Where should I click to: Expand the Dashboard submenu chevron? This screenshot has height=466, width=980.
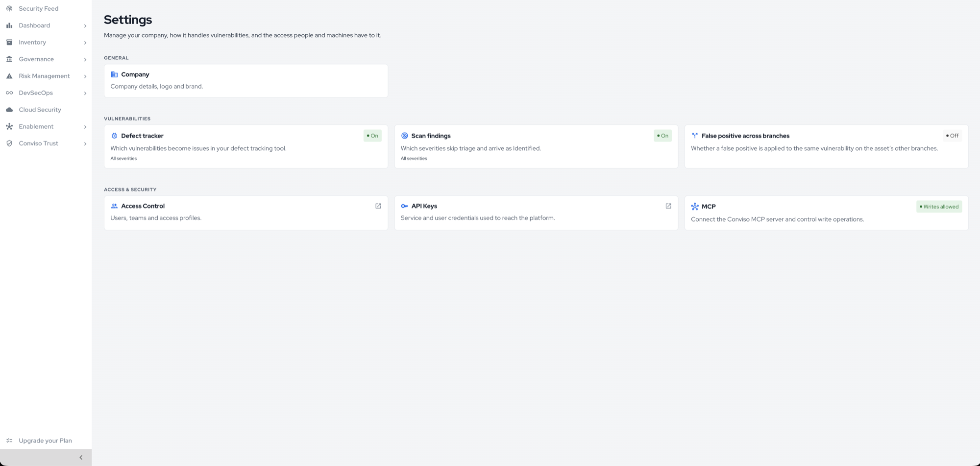pos(85,25)
